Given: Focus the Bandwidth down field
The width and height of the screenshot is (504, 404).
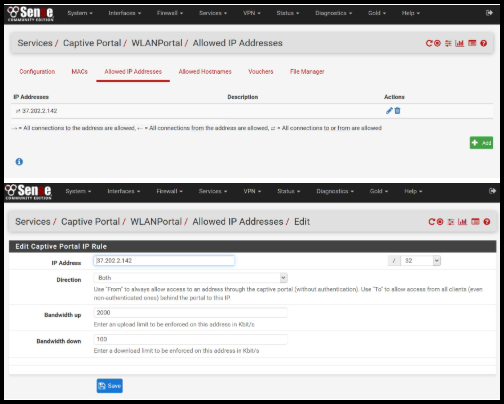Looking at the screenshot, I should [x=191, y=339].
